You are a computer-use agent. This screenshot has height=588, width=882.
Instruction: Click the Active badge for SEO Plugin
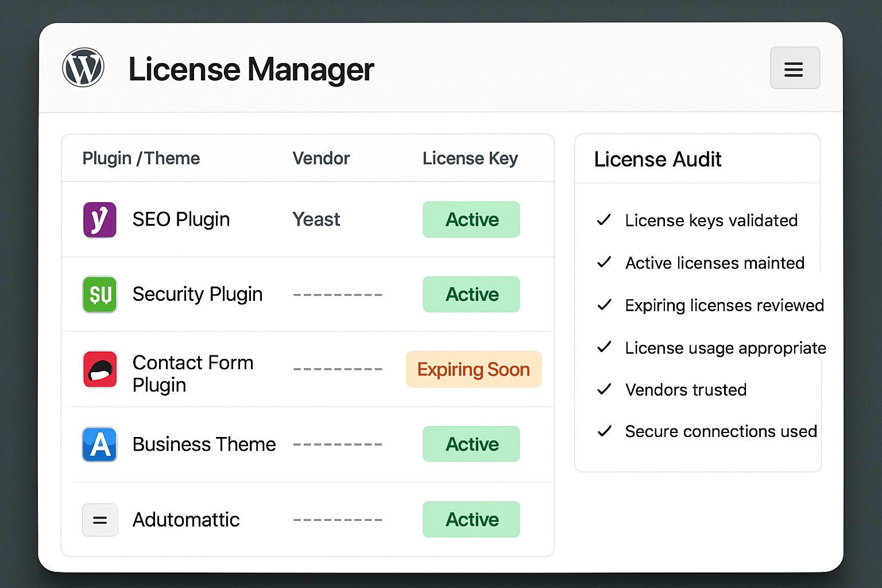[x=471, y=219]
